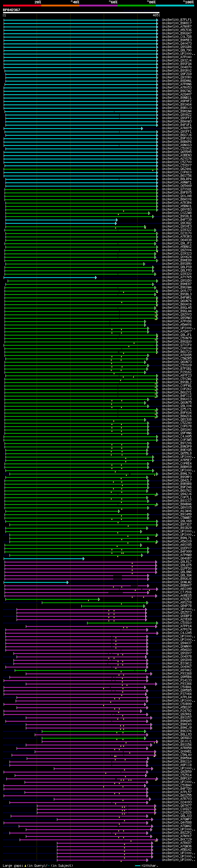Click the green ~80% identity legend color
Viewport: 197px width, 868px height.
coord(137,6)
